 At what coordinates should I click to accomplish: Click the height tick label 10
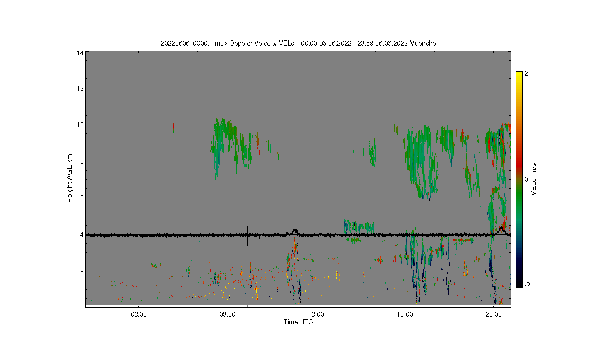tap(80, 125)
